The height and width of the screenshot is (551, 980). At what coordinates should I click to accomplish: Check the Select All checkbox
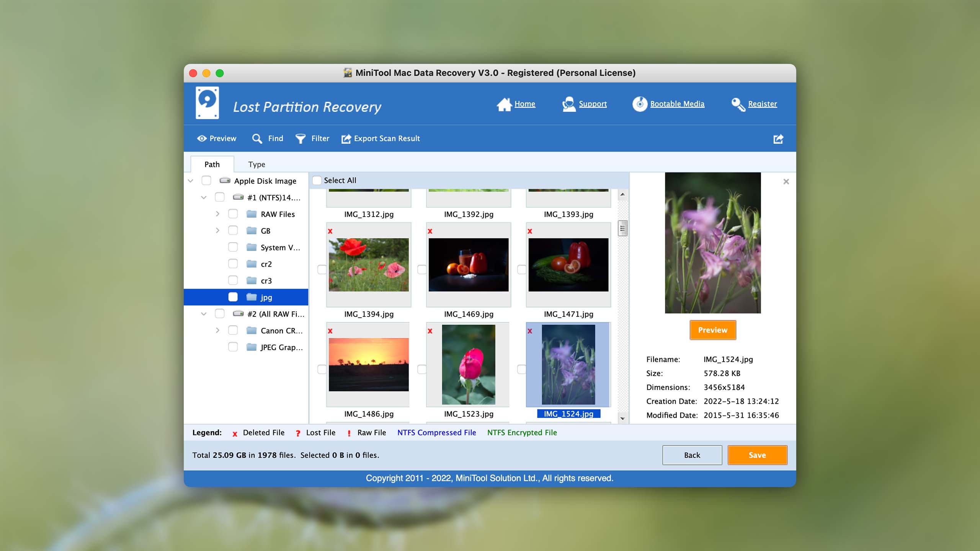tap(317, 180)
